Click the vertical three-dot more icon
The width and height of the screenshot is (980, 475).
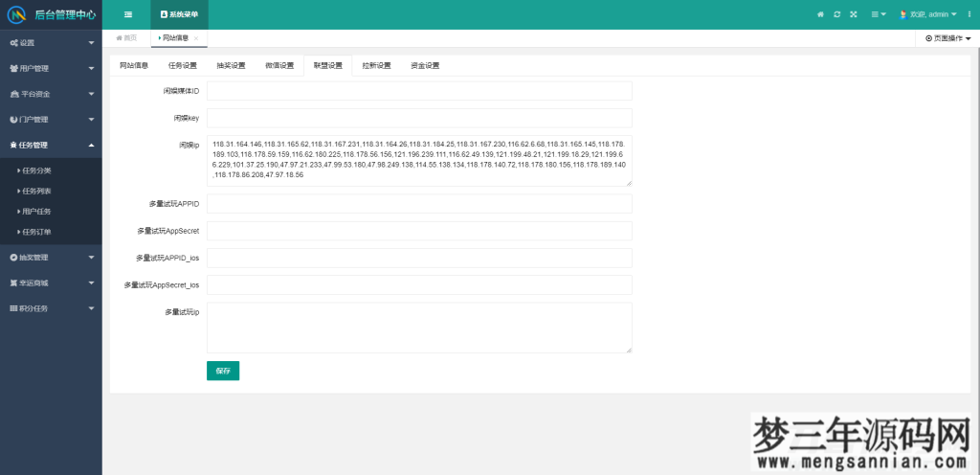969,14
